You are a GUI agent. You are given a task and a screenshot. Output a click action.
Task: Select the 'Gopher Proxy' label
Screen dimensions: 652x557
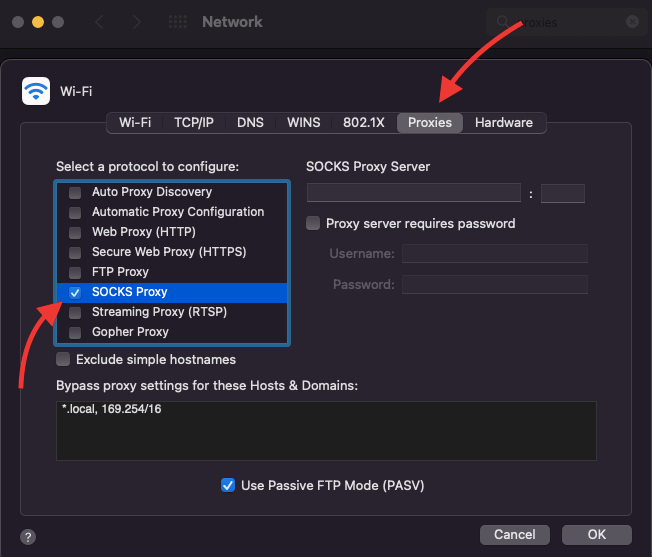[x=130, y=332]
